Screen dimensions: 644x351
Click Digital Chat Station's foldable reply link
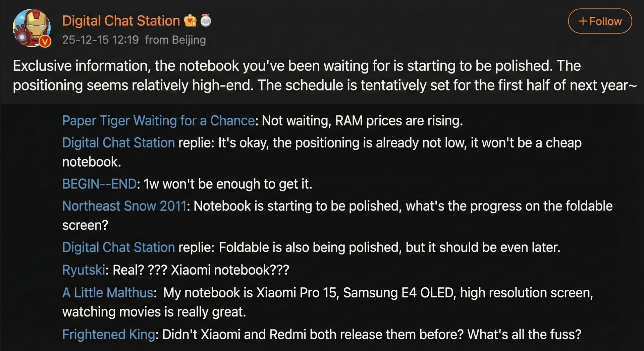point(118,247)
